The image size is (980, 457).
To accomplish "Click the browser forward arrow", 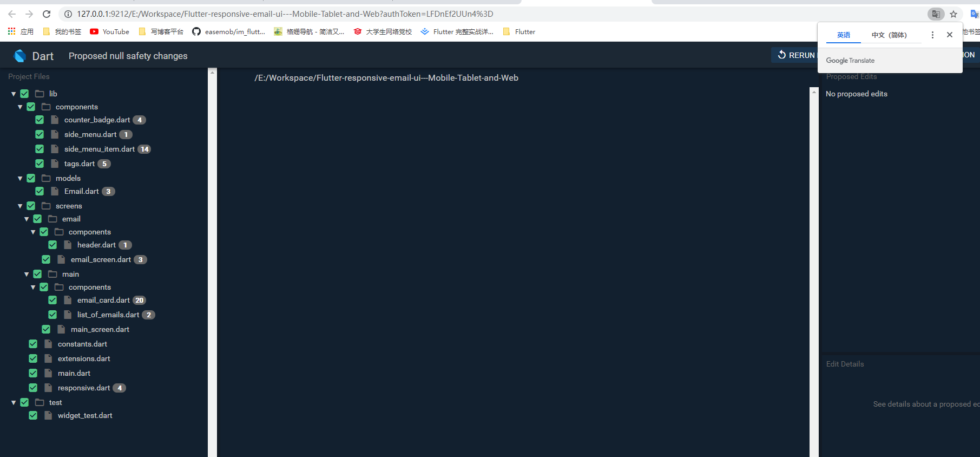I will (29, 14).
